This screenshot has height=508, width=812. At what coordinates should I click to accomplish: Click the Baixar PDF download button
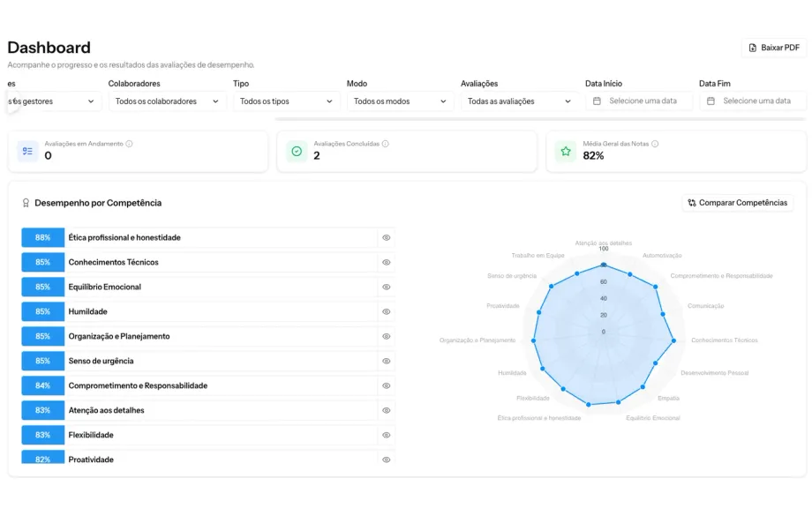point(774,48)
